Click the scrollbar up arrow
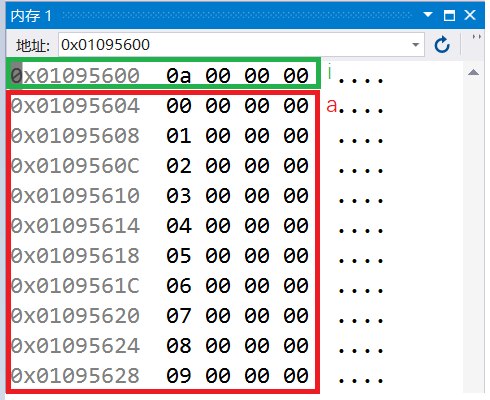The width and height of the screenshot is (490, 400). click(473, 72)
